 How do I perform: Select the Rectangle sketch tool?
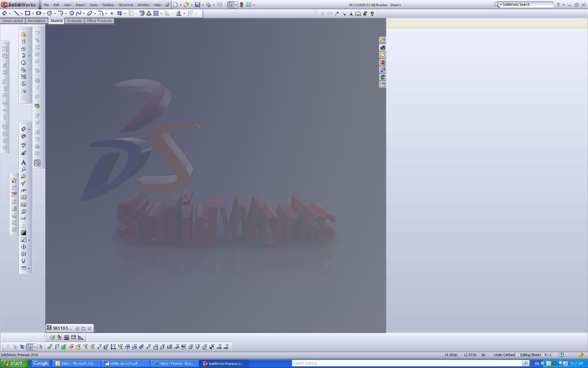pyautogui.click(x=28, y=13)
